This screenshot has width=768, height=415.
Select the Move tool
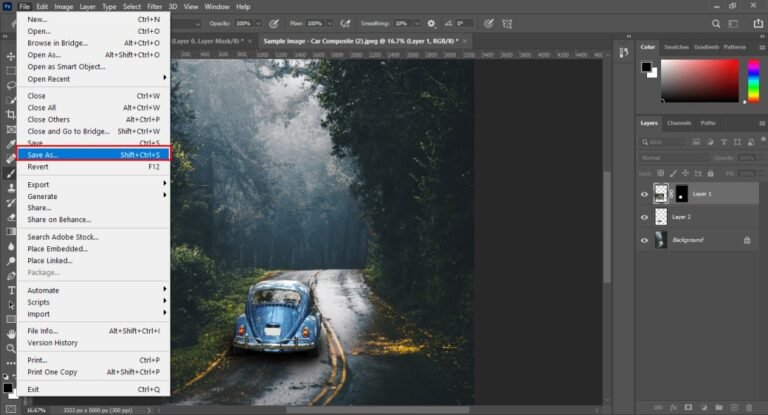coord(11,56)
